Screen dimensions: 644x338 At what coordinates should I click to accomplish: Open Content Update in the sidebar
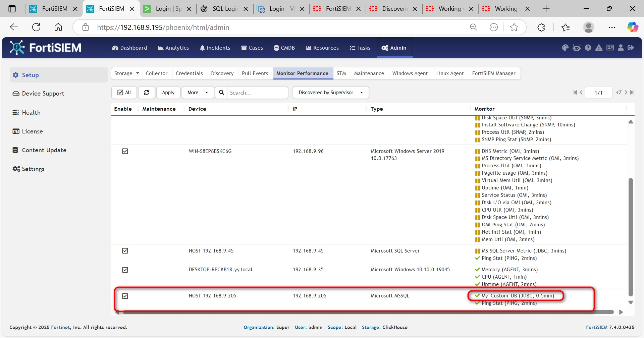pyautogui.click(x=40, y=150)
